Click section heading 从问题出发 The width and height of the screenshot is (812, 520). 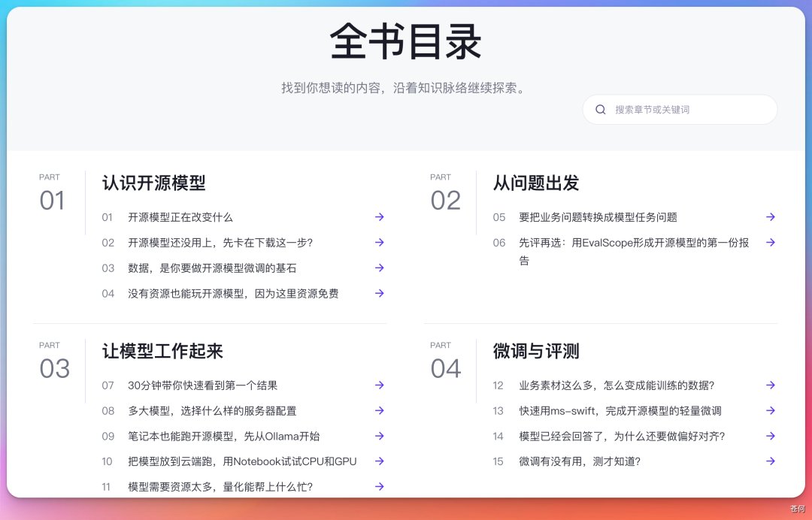(536, 183)
